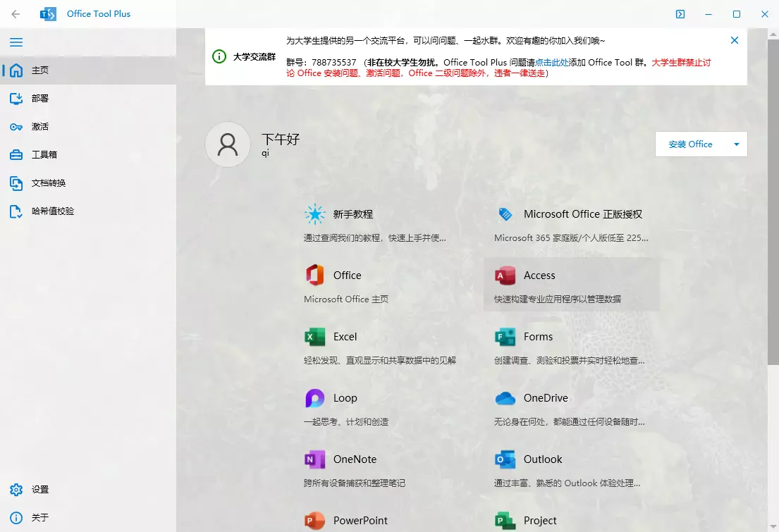Image resolution: width=779 pixels, height=532 pixels.
Task: Click the back arrow in title bar
Action: click(16, 14)
